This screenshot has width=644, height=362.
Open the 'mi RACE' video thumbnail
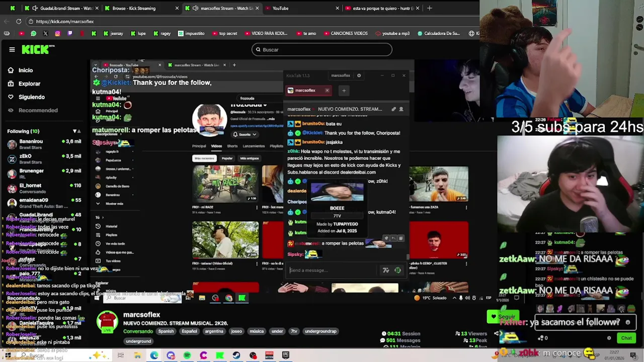click(225, 184)
